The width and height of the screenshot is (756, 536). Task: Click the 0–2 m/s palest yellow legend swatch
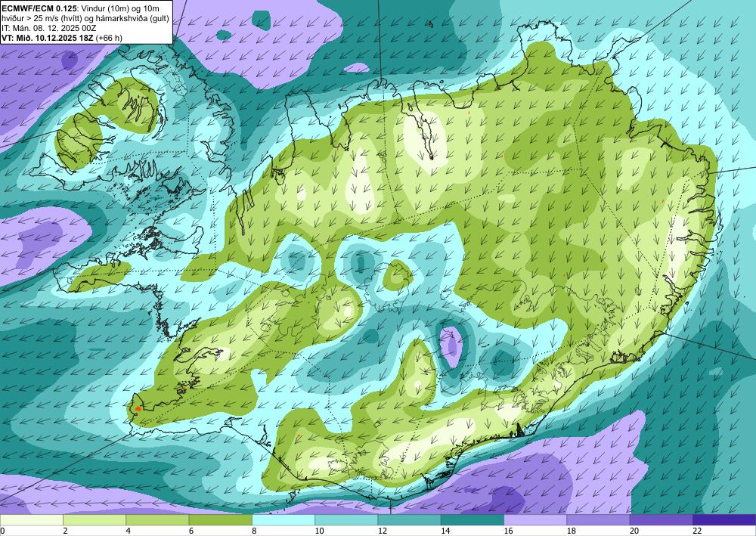(x=31, y=520)
